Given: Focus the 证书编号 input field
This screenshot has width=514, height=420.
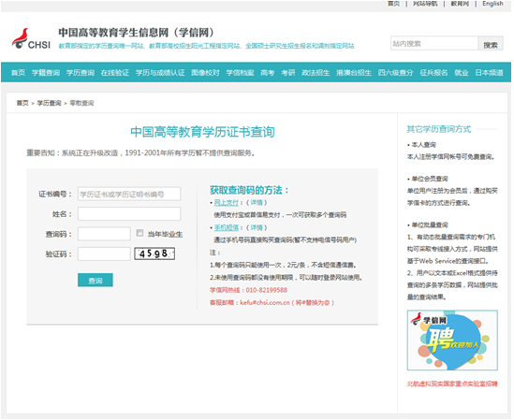Looking at the screenshot, I should coord(129,194).
